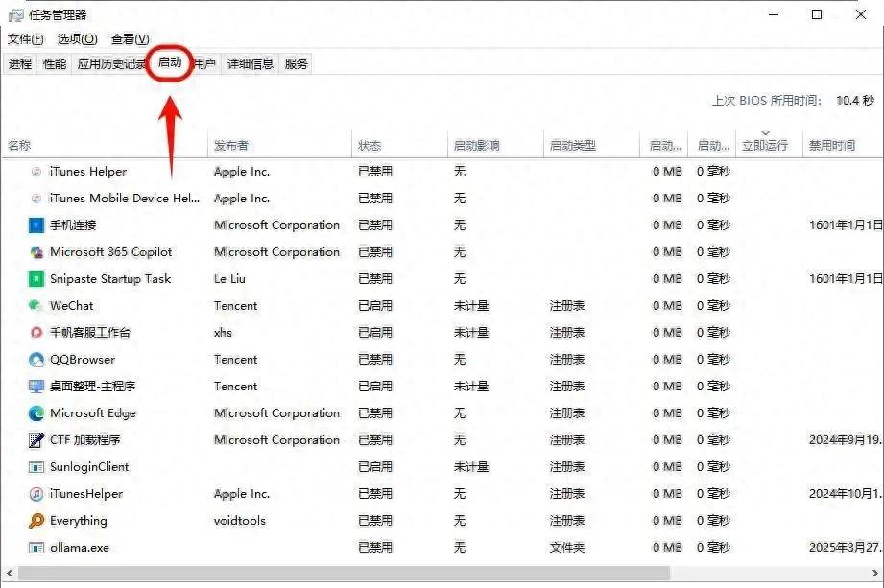Screen dimensions: 884x588
Task: Select the Everything row name
Action: tap(79, 521)
